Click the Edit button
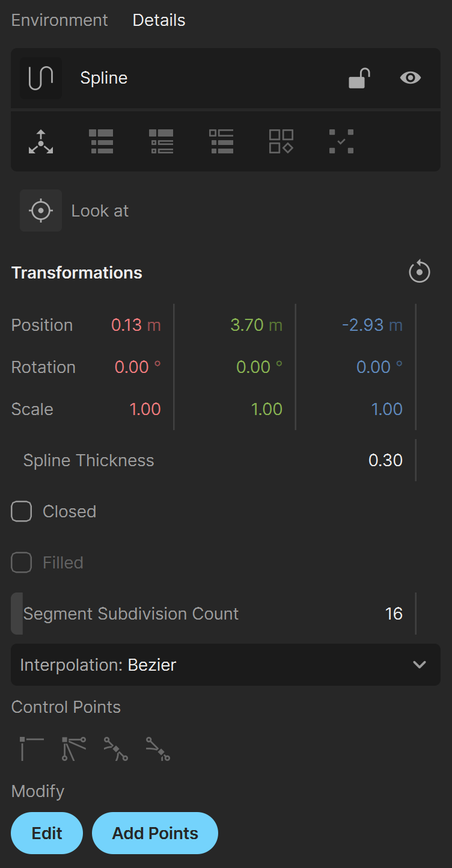Image resolution: width=452 pixels, height=868 pixels. (47, 833)
